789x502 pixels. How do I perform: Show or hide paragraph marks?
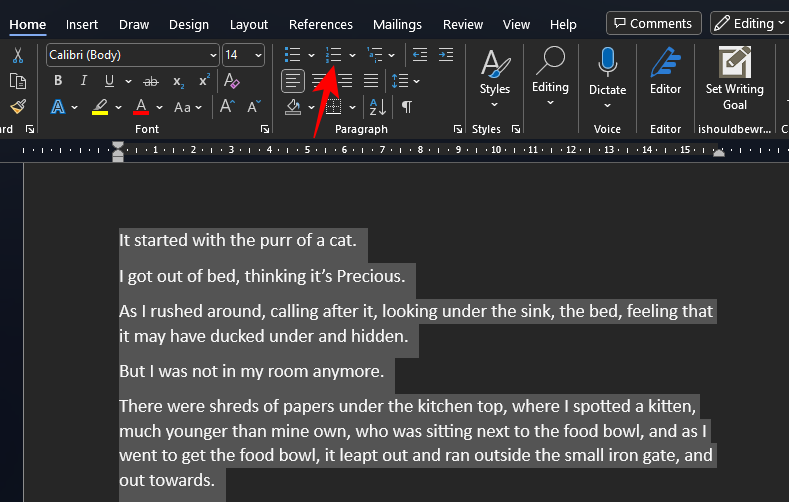pyautogui.click(x=407, y=107)
